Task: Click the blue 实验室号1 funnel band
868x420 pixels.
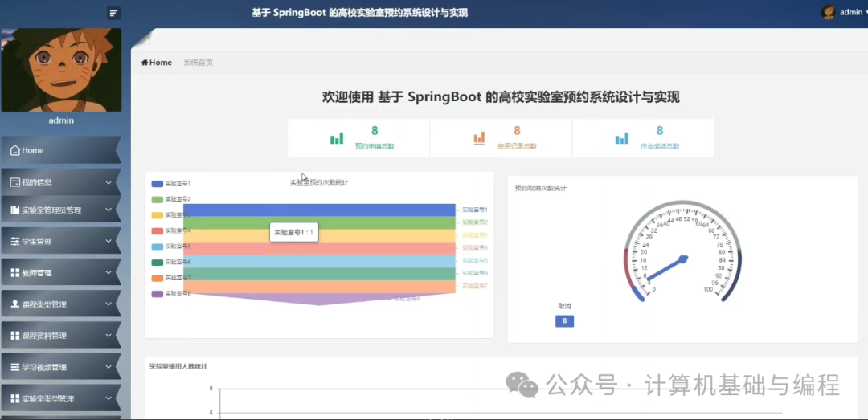Action: tap(319, 210)
